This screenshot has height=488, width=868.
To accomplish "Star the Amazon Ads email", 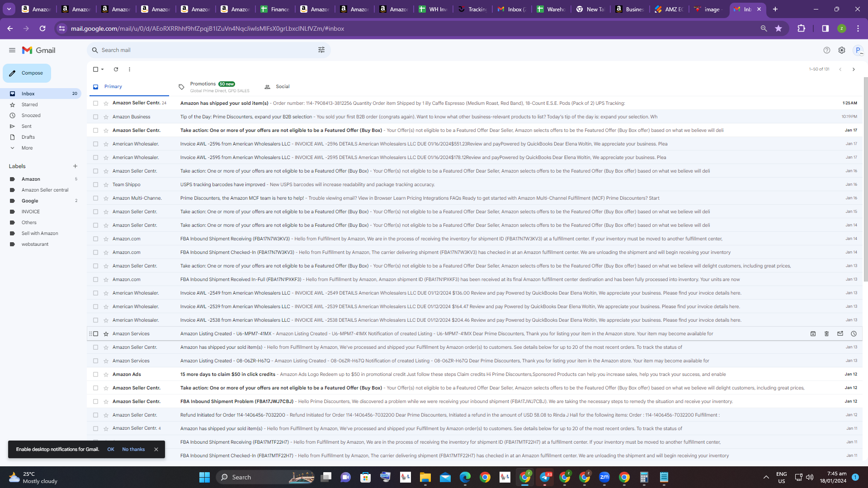I will [x=106, y=374].
